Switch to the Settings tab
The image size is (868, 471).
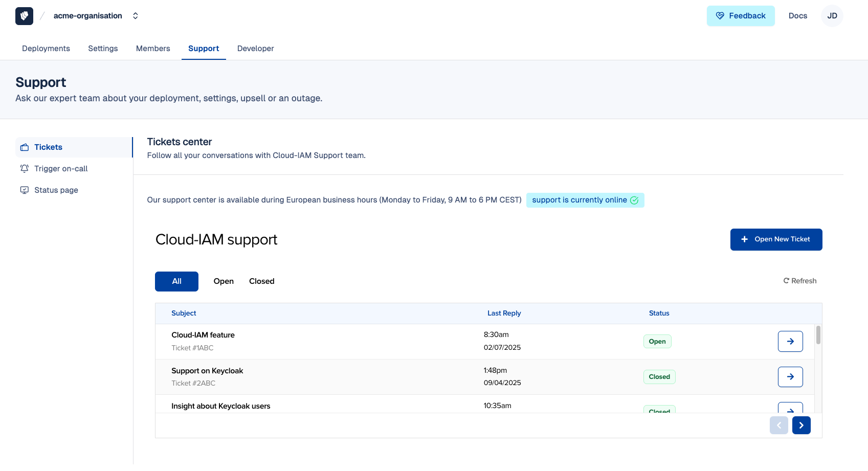[x=103, y=49]
